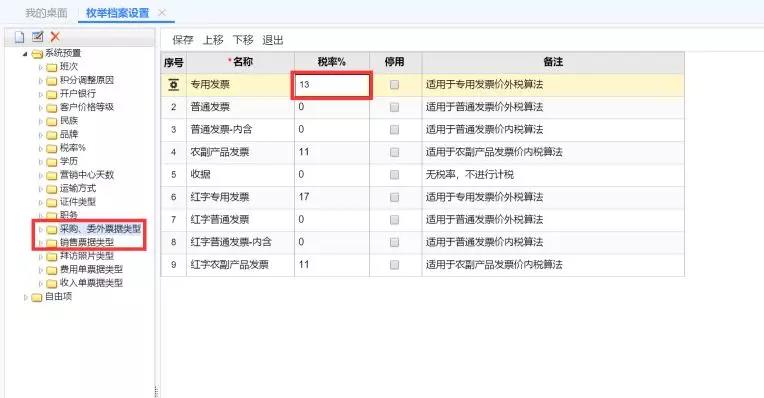Viewport: 764px width, 398px height.
Task: Click the folder icon of 班次
Action: point(52,67)
